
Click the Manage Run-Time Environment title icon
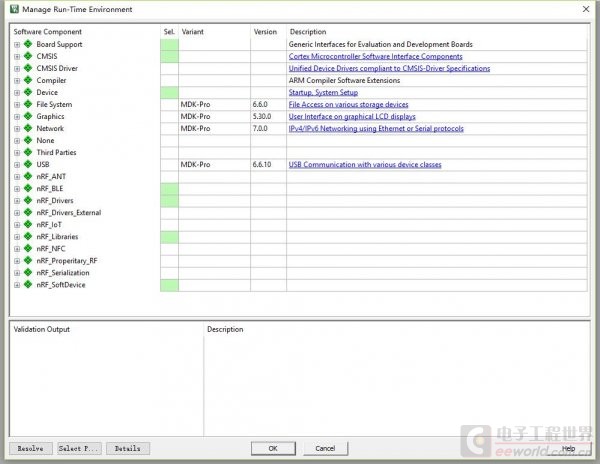pyautogui.click(x=14, y=9)
